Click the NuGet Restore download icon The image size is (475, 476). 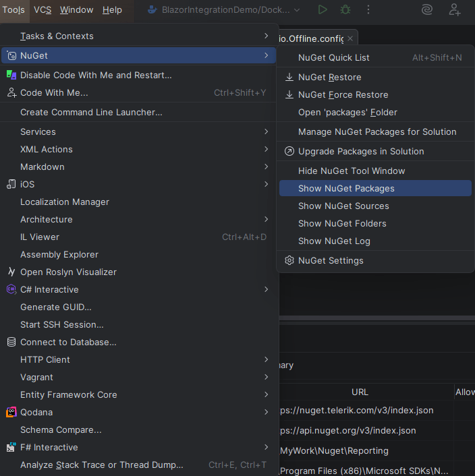tap(289, 77)
